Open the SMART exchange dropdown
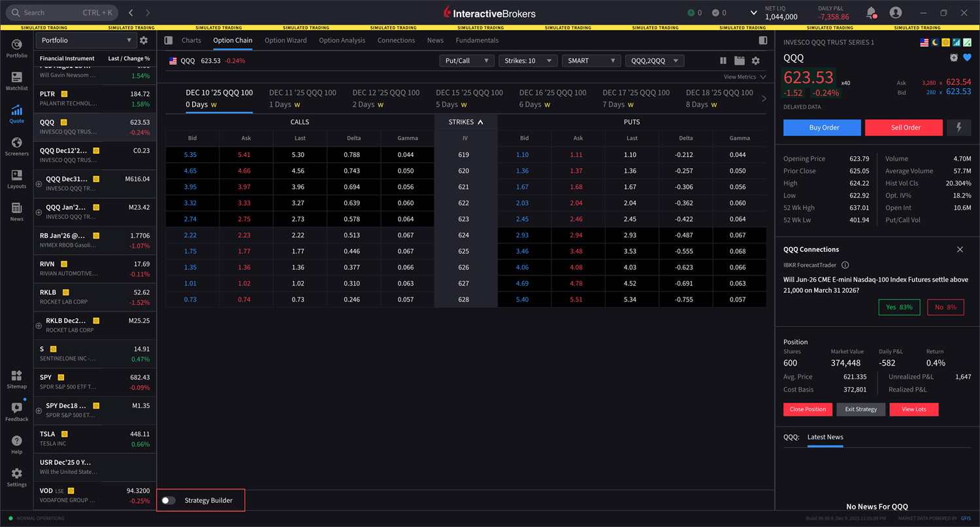The height and width of the screenshot is (527, 980). [x=591, y=60]
